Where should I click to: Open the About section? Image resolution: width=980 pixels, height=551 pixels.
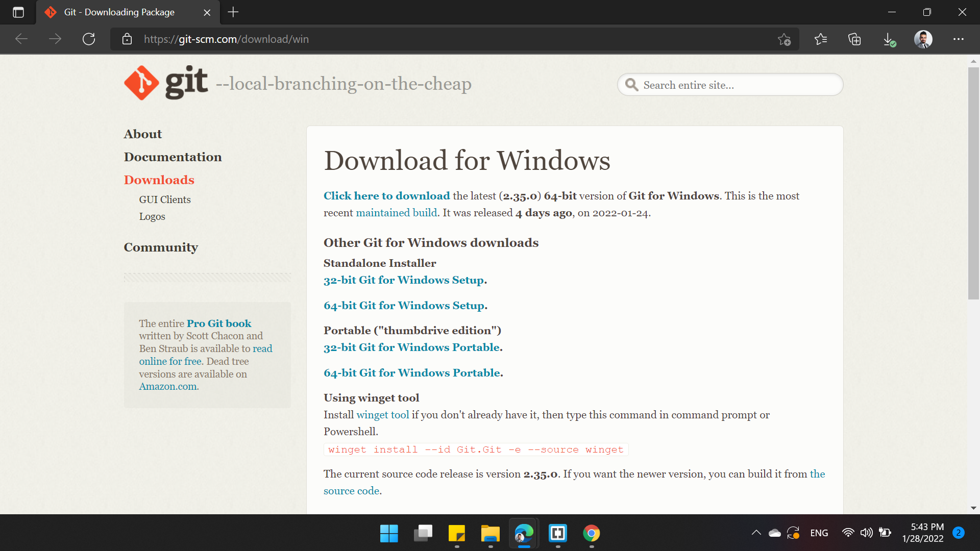pyautogui.click(x=142, y=134)
